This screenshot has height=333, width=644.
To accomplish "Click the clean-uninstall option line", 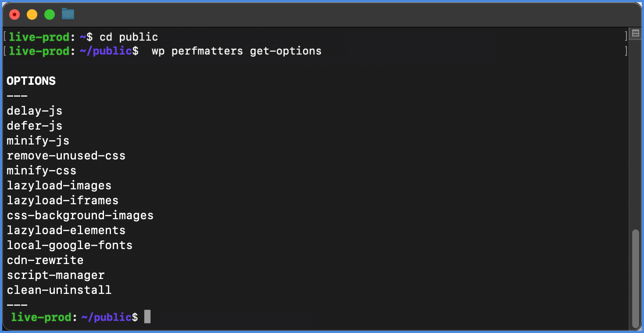I will point(59,290).
